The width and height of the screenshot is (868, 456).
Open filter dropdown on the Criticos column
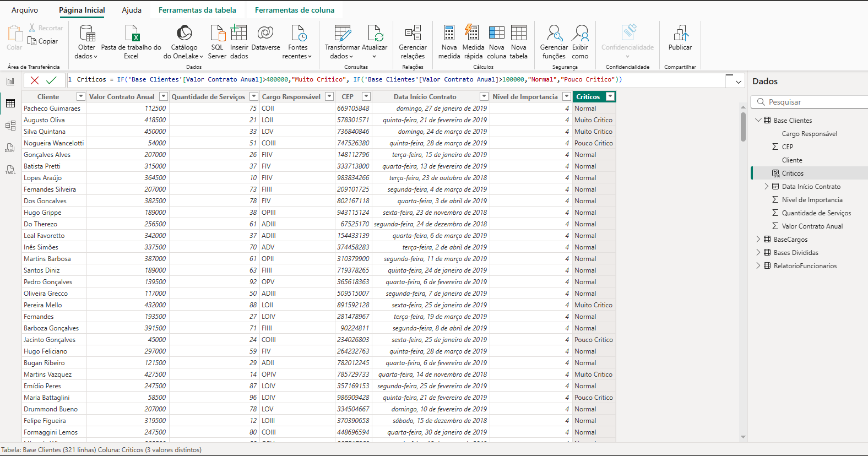click(610, 96)
